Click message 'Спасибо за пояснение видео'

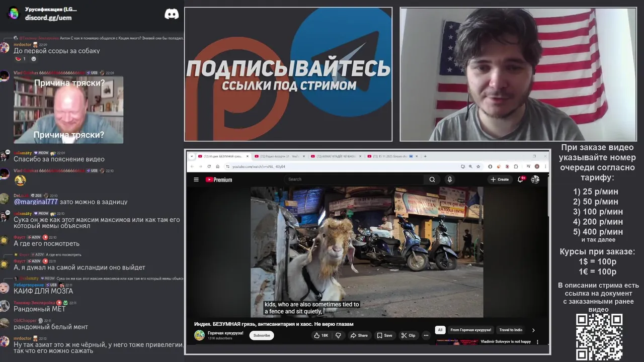[59, 159]
